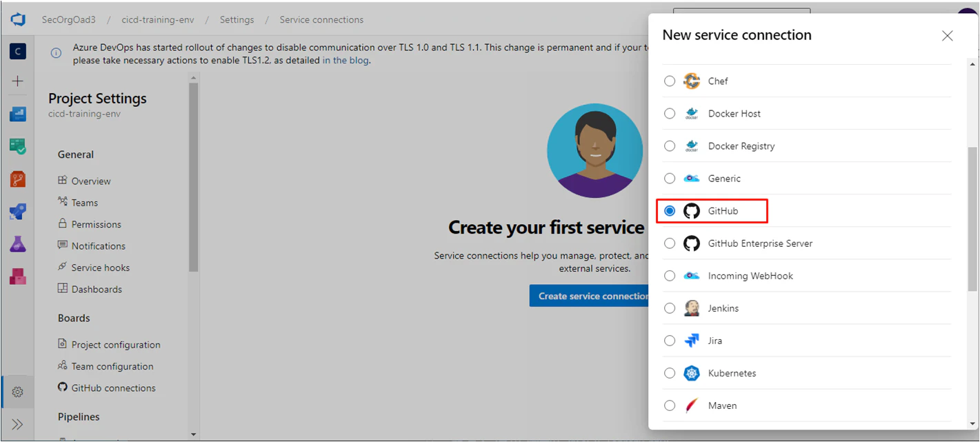Click the GitHub octocat icon
The width and height of the screenshot is (980, 442).
[x=692, y=211]
